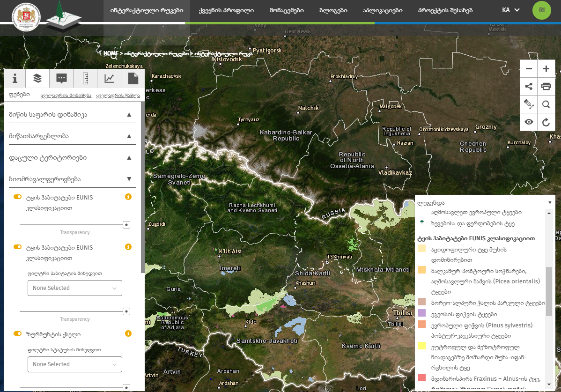Click the red Fraxinus-Alnus legend swatch

click(x=422, y=377)
